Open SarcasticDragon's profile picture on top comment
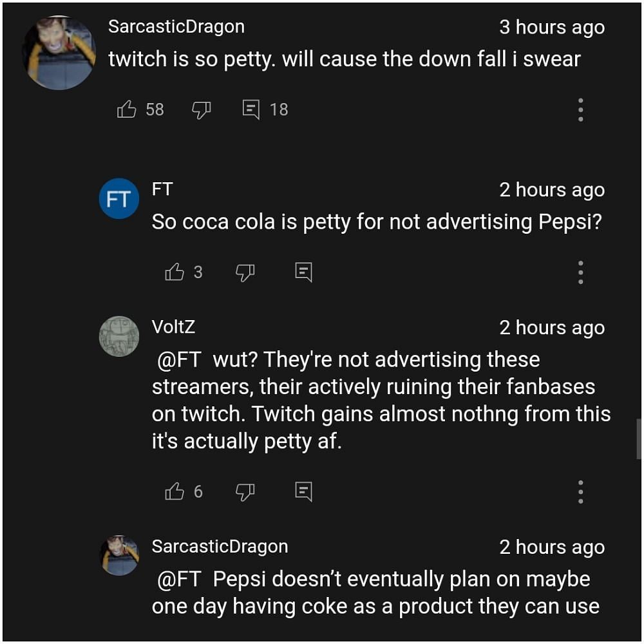Screen dimensions: 644x644 click(59, 53)
